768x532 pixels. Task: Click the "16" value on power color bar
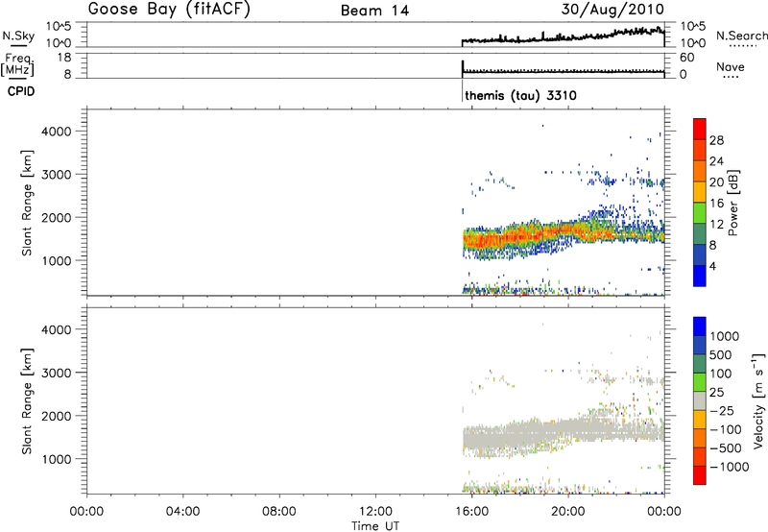[x=716, y=204]
